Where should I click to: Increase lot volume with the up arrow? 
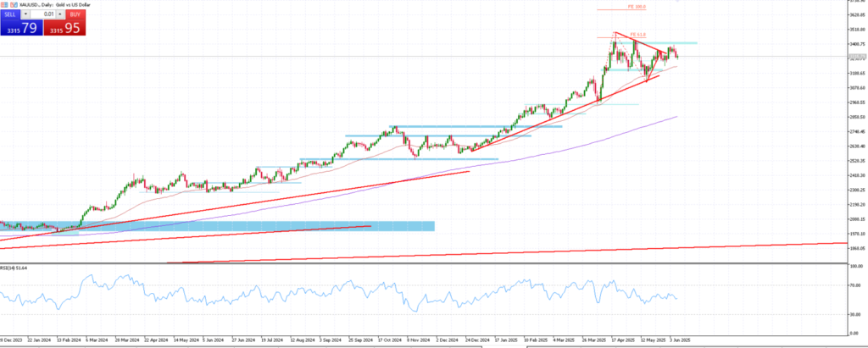[x=62, y=14]
